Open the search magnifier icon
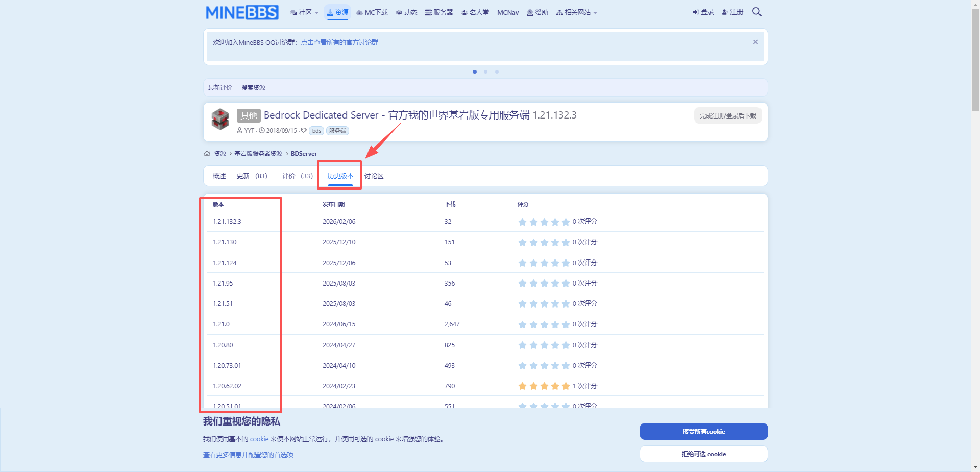This screenshot has height=472, width=980. [756, 12]
